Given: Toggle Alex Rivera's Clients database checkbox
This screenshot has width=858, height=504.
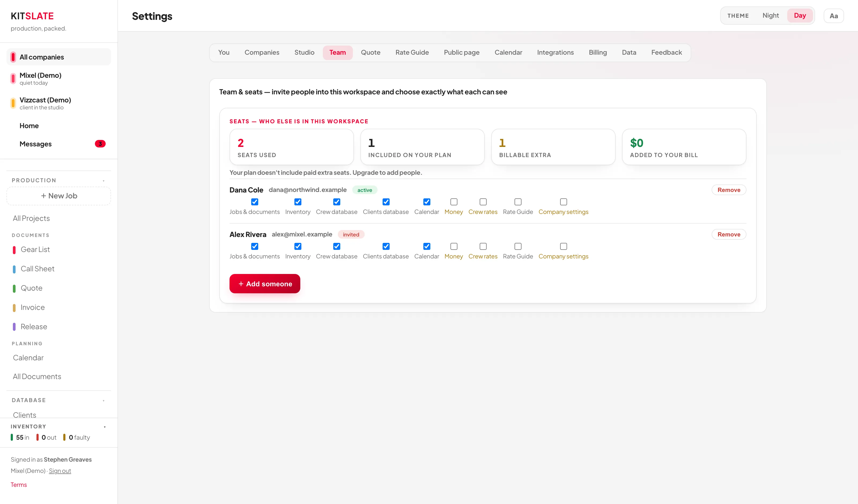Looking at the screenshot, I should [386, 246].
